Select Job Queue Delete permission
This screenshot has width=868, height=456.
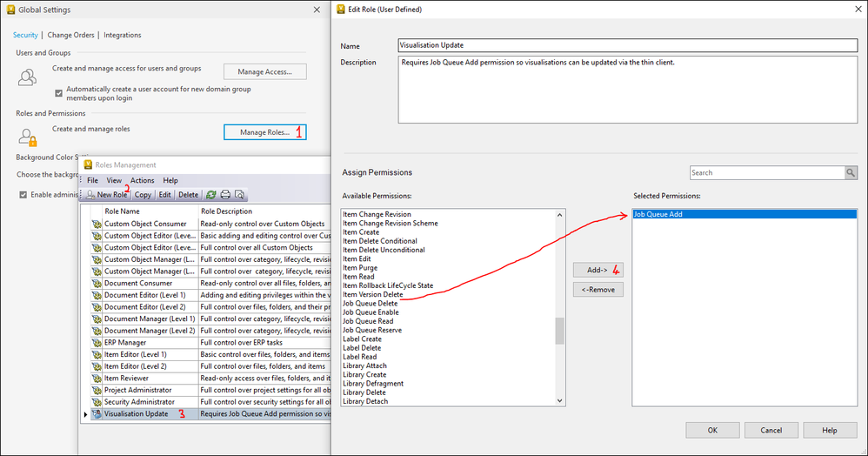370,304
